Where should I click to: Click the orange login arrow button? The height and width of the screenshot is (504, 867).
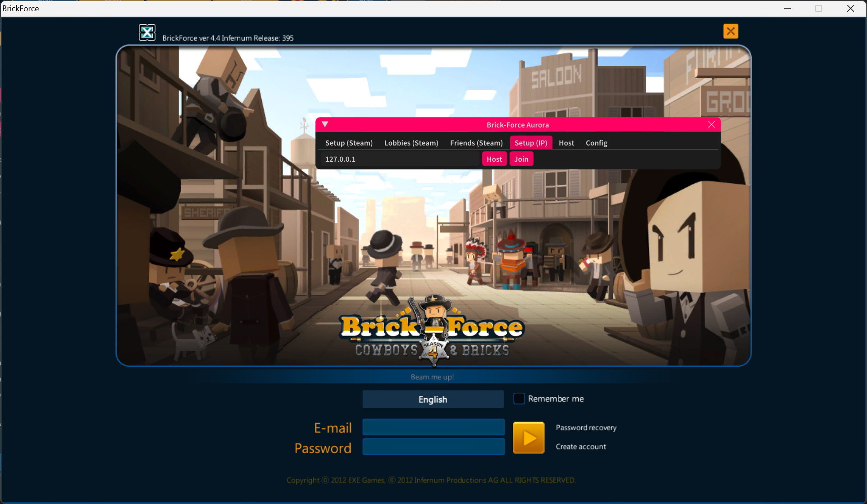(x=529, y=437)
